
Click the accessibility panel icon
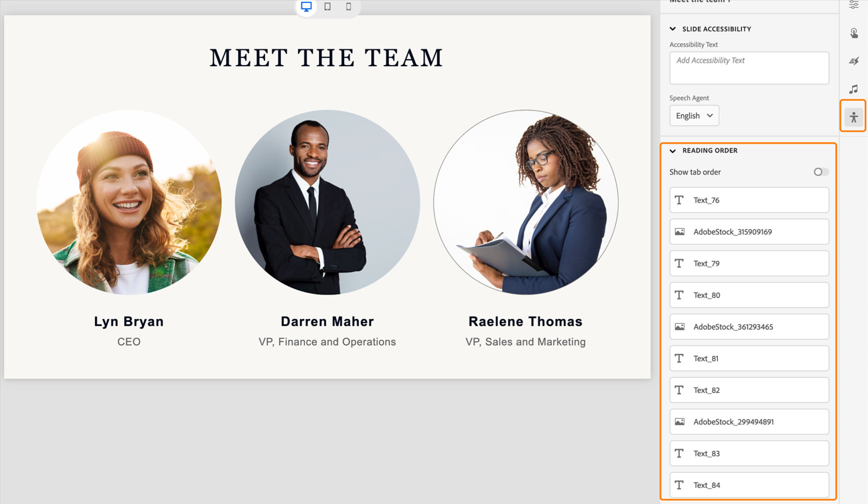[854, 117]
